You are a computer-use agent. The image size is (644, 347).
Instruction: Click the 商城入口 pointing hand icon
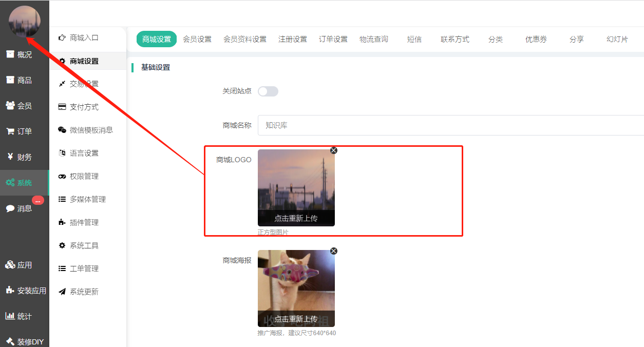(62, 37)
